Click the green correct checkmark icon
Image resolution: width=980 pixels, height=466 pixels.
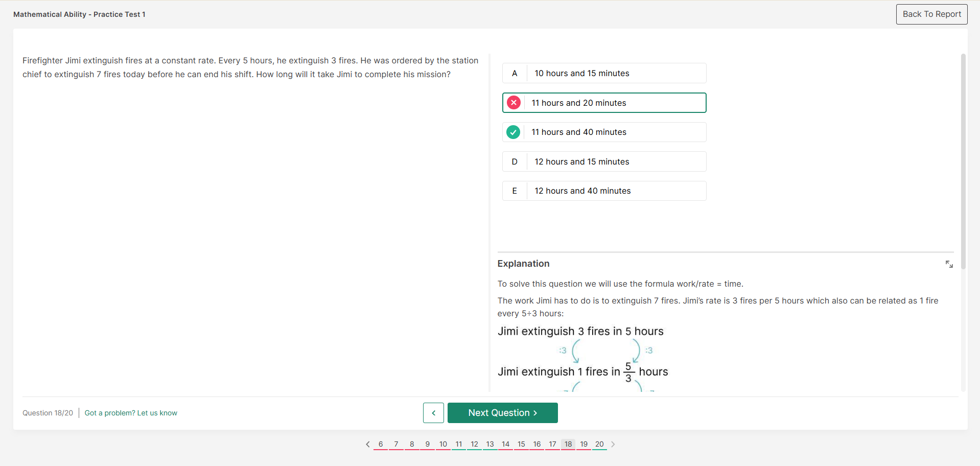coord(514,132)
